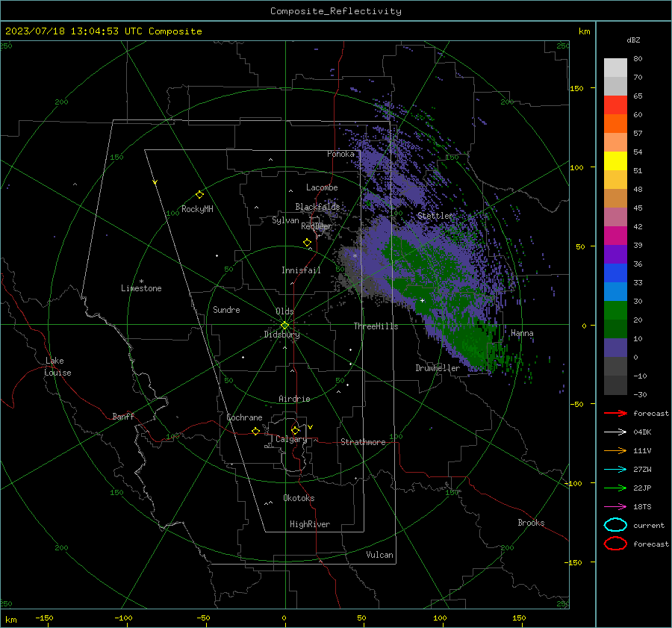Click the Stettler town label
672x628 pixels.
435,216
